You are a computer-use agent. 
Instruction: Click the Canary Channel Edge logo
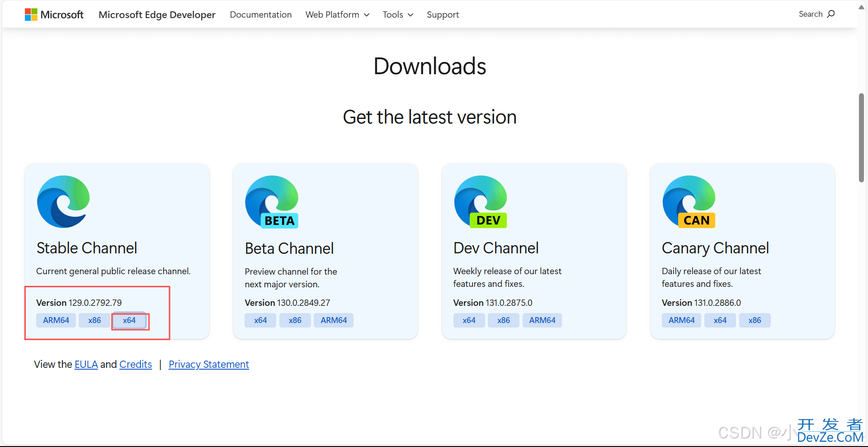coord(689,202)
